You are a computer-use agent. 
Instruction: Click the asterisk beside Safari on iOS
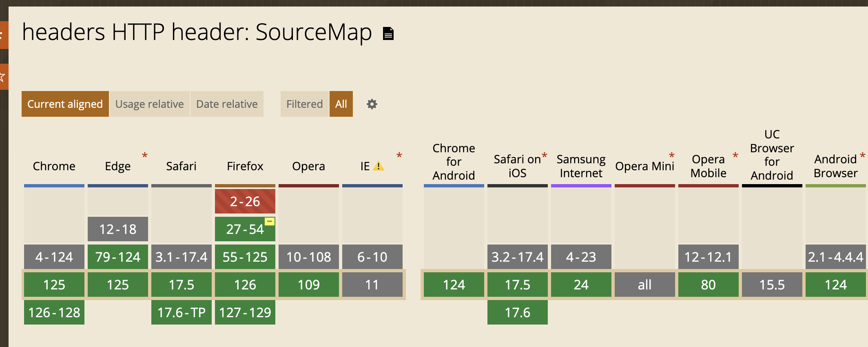(x=545, y=156)
